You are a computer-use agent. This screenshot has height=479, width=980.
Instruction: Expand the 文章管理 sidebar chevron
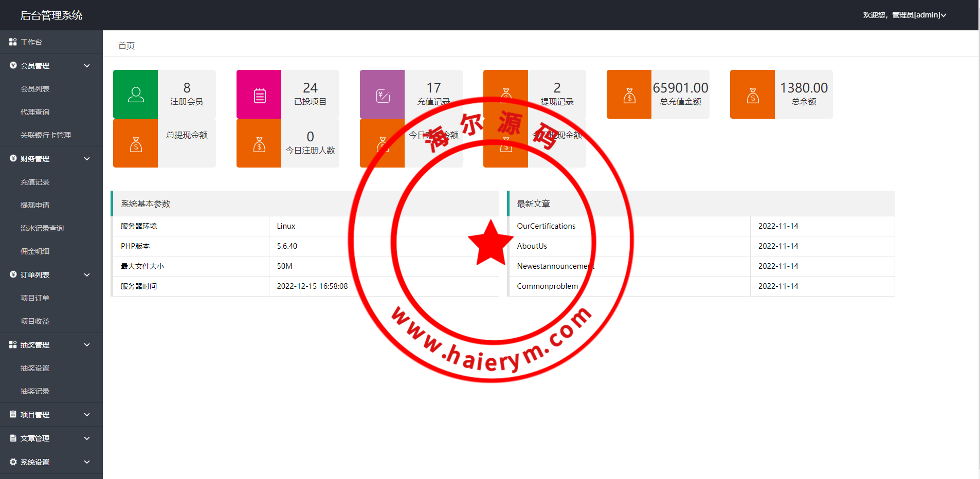[x=87, y=438]
